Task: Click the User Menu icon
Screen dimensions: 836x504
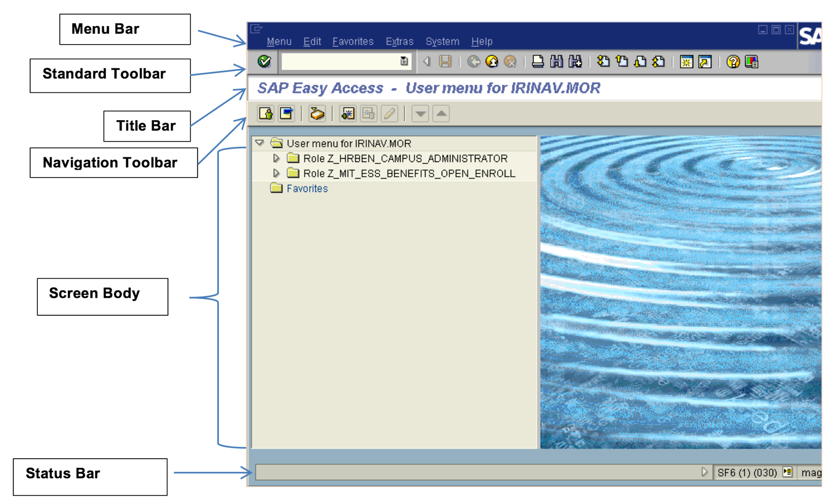Action: (x=266, y=113)
